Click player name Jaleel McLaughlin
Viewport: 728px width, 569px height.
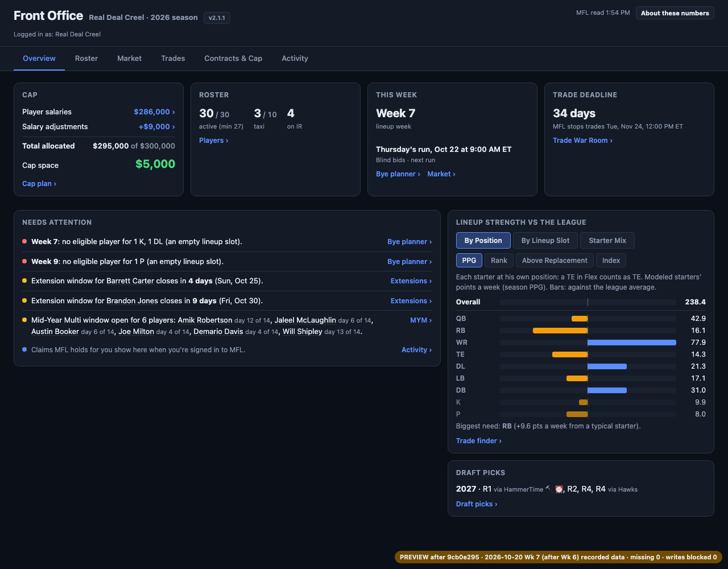[x=305, y=320]
